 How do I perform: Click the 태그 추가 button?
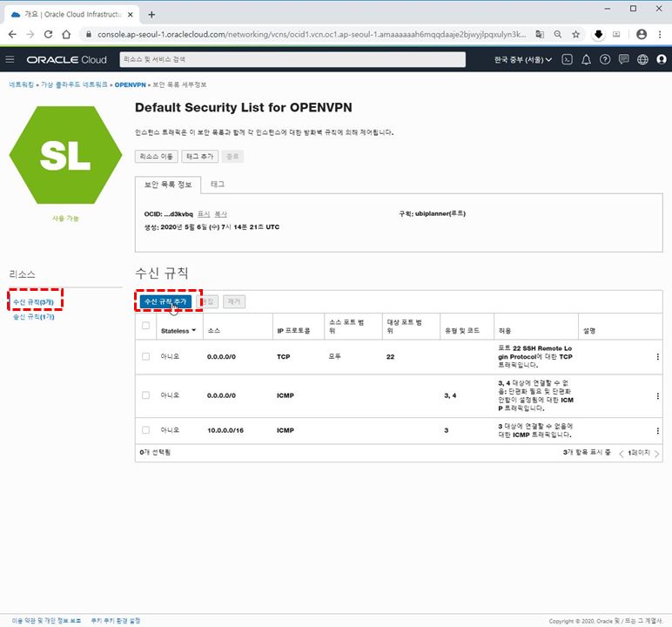(199, 157)
